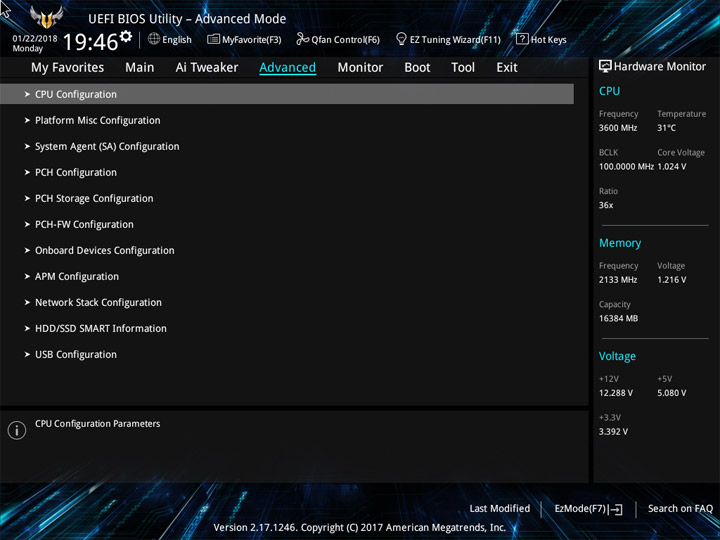Click the BIOS version copyright text
The width and height of the screenshot is (720, 540).
coord(360,527)
